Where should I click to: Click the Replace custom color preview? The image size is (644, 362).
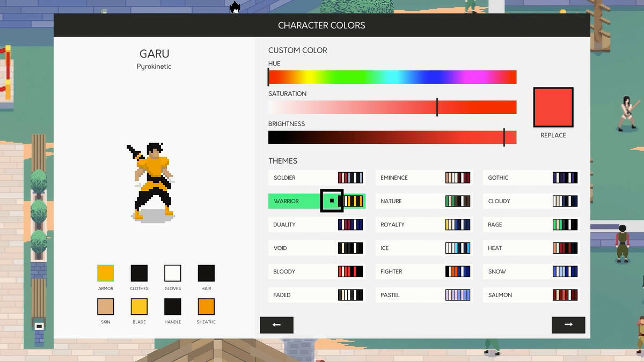click(553, 107)
